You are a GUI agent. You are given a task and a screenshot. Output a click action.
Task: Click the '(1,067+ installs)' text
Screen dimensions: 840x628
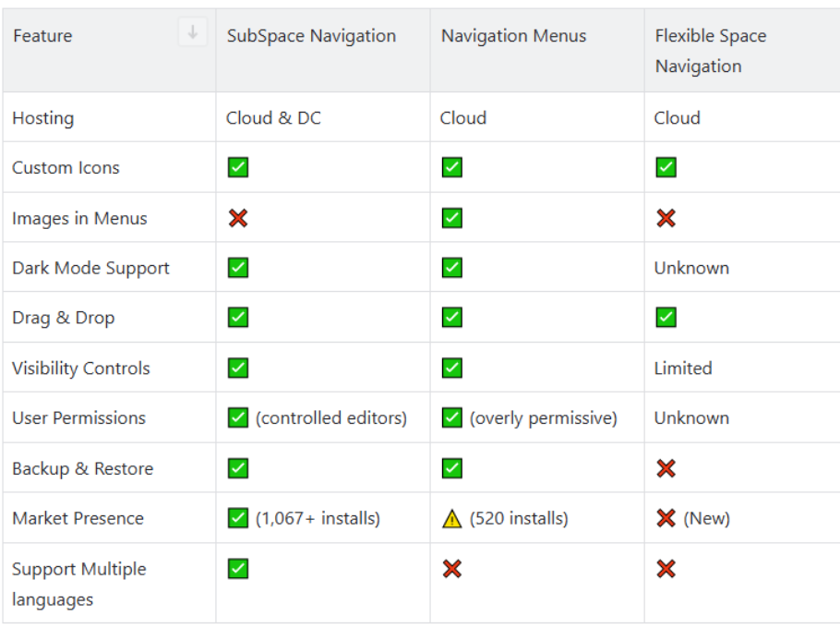(x=318, y=519)
